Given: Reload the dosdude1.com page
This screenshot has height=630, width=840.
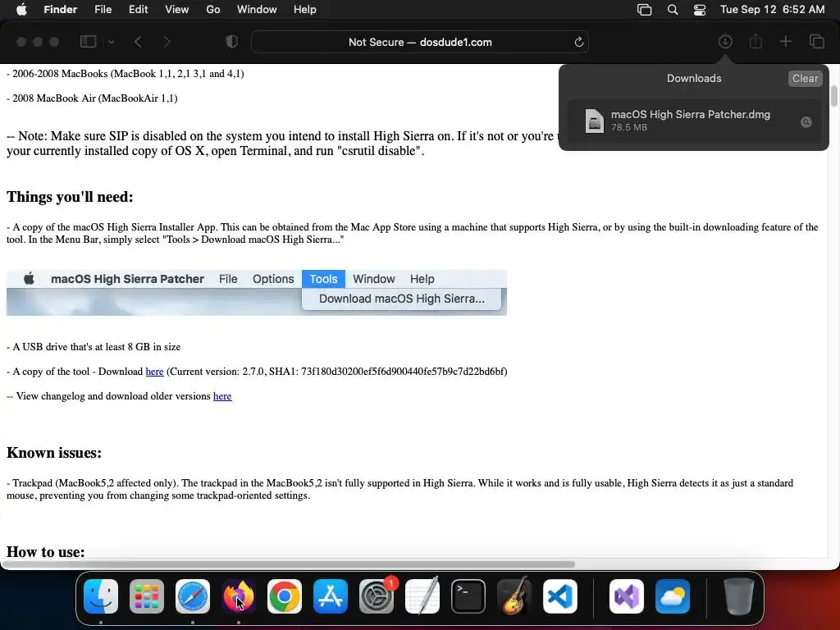Looking at the screenshot, I should [x=578, y=43].
